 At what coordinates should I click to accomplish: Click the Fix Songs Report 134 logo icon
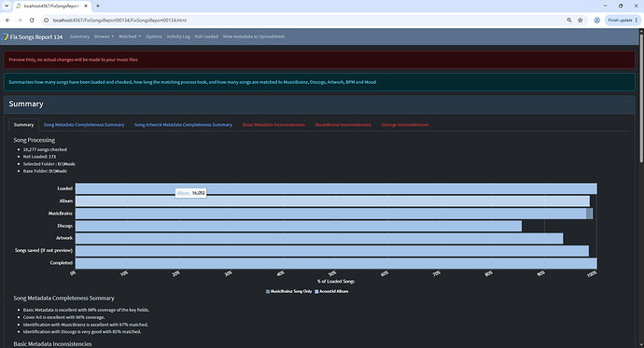[5, 37]
